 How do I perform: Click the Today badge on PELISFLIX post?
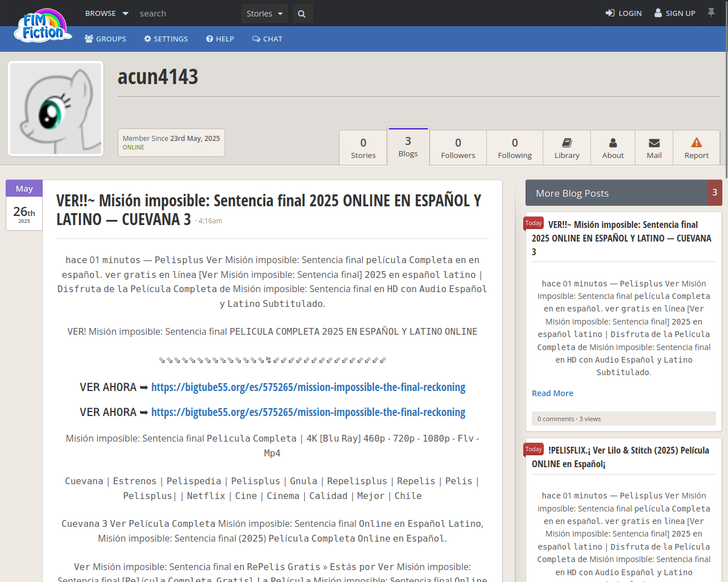[x=533, y=450]
